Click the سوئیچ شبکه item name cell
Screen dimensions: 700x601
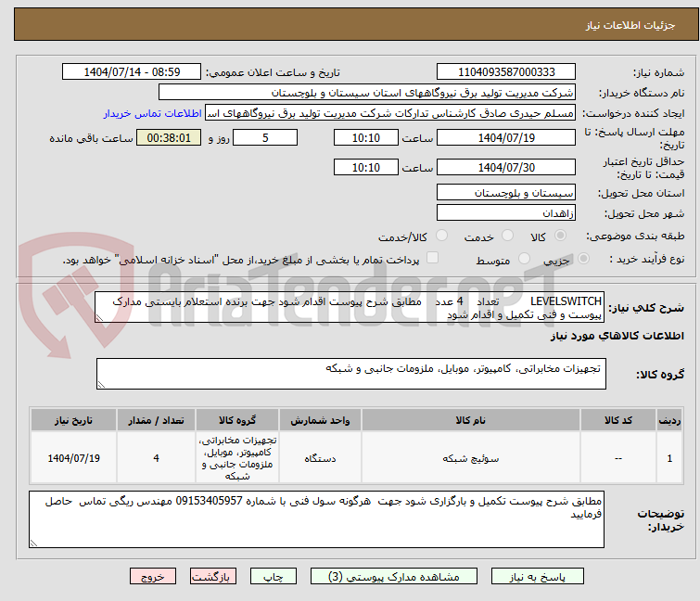(471, 458)
